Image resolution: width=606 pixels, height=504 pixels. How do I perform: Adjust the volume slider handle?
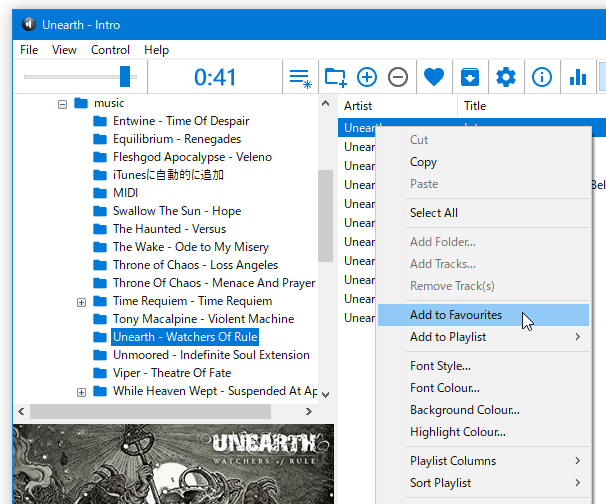(x=125, y=77)
